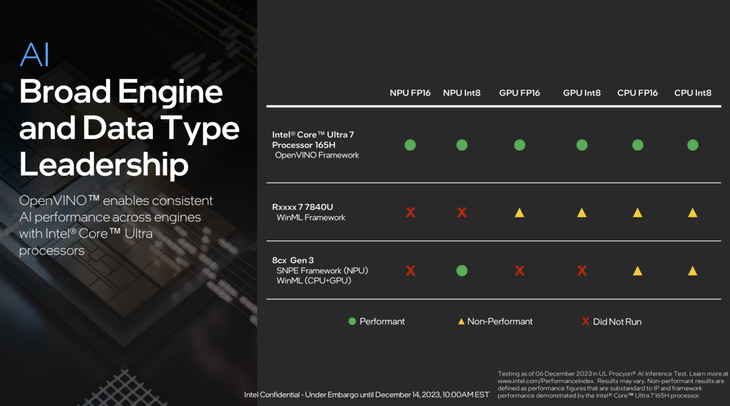Click the red Did Not Run legend X
Screen dimensions: 730x406
coord(586,321)
